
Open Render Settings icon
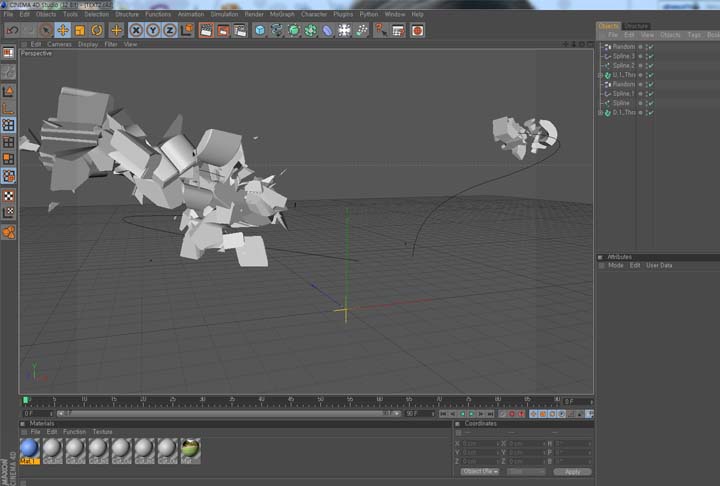click(x=240, y=30)
